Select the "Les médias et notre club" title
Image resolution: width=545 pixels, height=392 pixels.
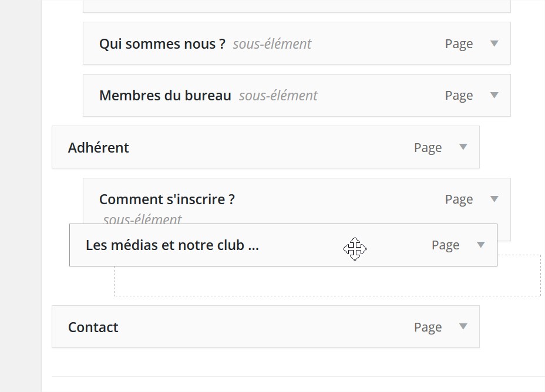click(172, 245)
